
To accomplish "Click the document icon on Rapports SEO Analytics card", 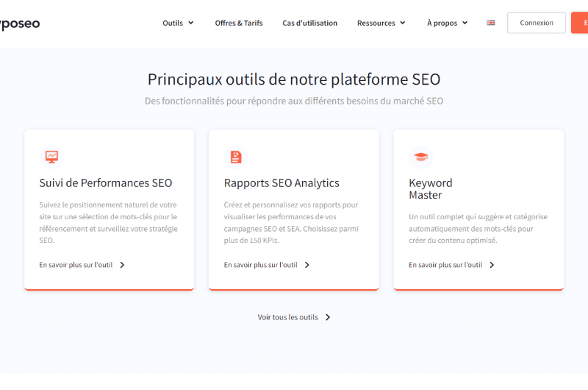I will click(x=236, y=157).
